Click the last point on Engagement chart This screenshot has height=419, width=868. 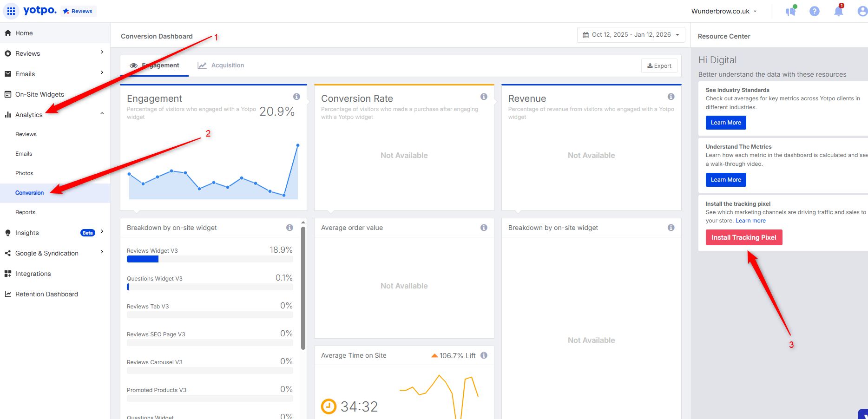[298, 145]
